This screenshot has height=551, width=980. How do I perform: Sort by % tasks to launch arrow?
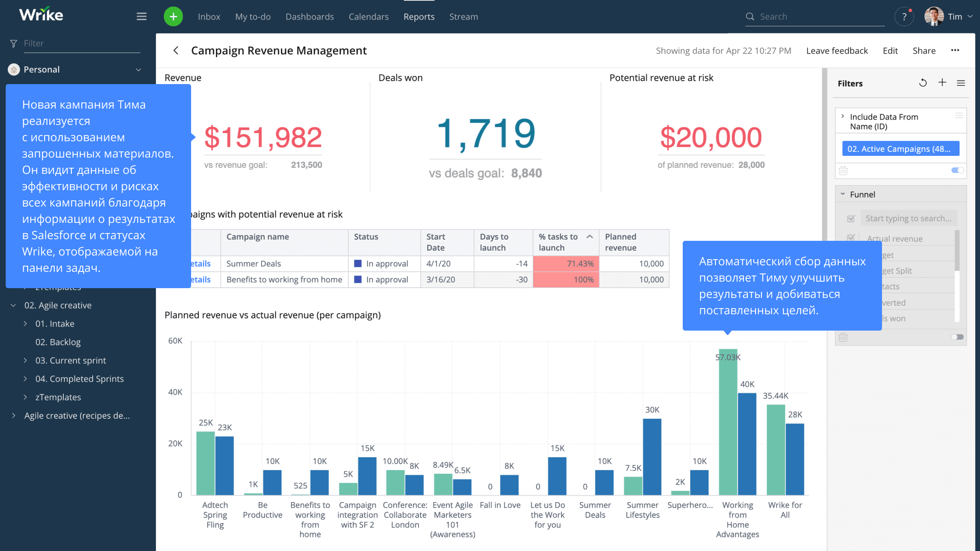pyautogui.click(x=590, y=237)
